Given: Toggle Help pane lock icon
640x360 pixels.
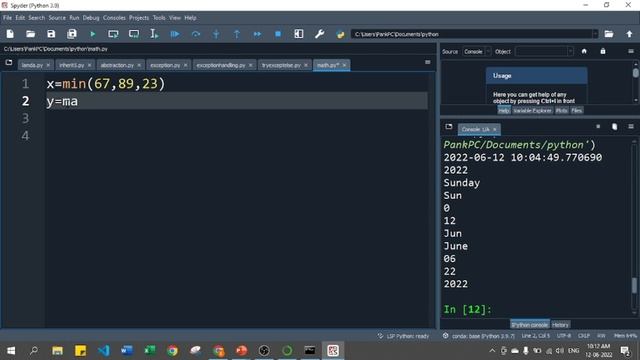Looking at the screenshot, I should [603, 51].
